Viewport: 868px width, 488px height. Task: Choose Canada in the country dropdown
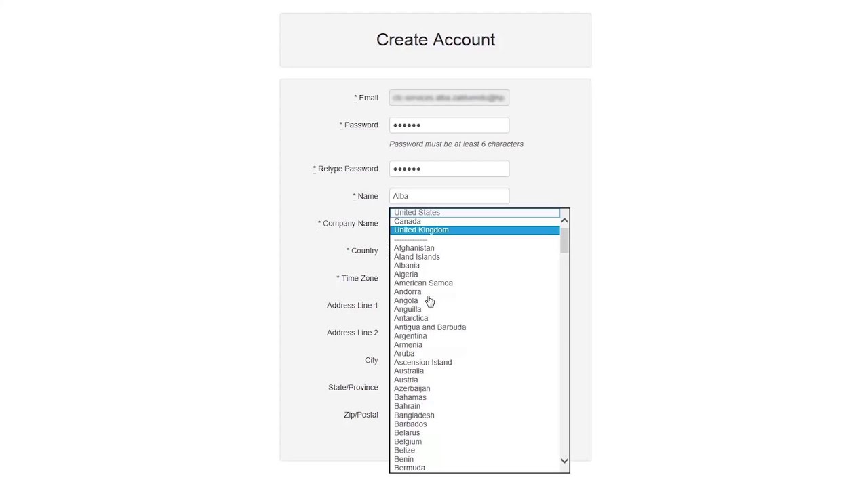tap(408, 222)
